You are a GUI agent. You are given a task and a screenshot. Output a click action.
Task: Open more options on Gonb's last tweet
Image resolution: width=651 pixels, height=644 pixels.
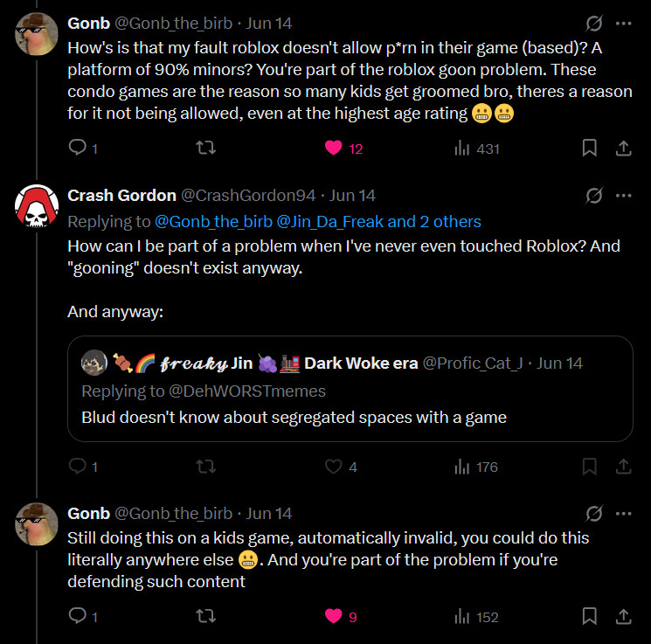(x=624, y=513)
